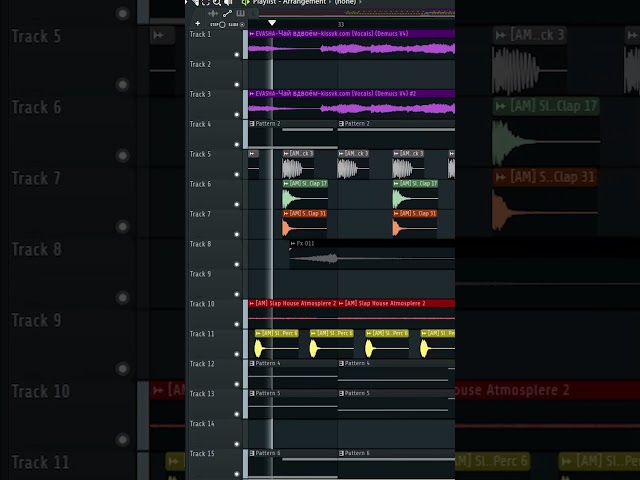The width and height of the screenshot is (640, 480).
Task: Open clip menu icon of first Perc 6 clip
Action: point(258,333)
